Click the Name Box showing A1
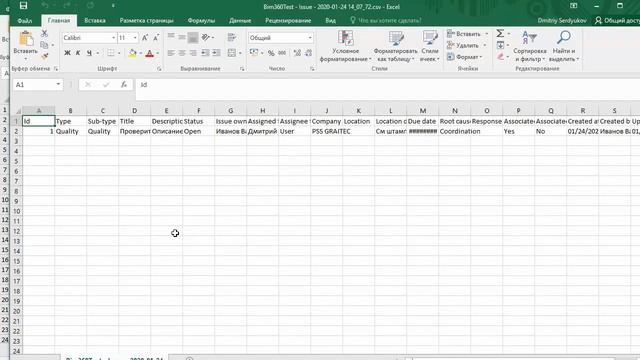This screenshot has height=360, width=640. (37, 84)
